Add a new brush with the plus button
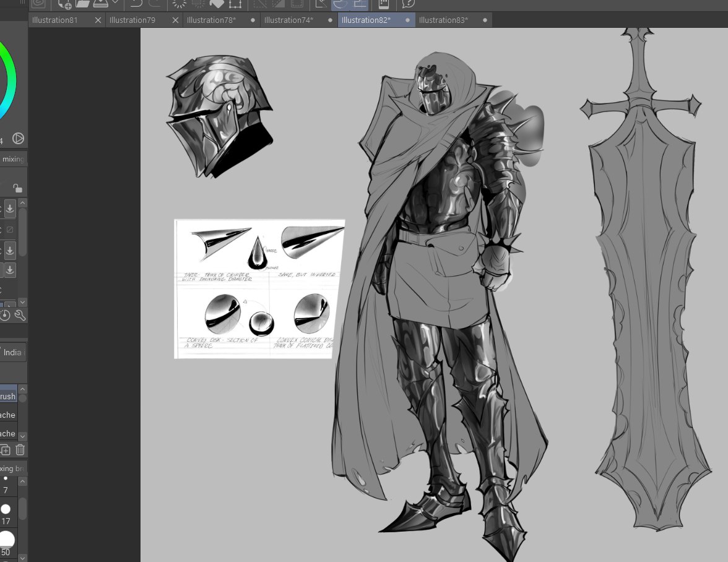 5,450
